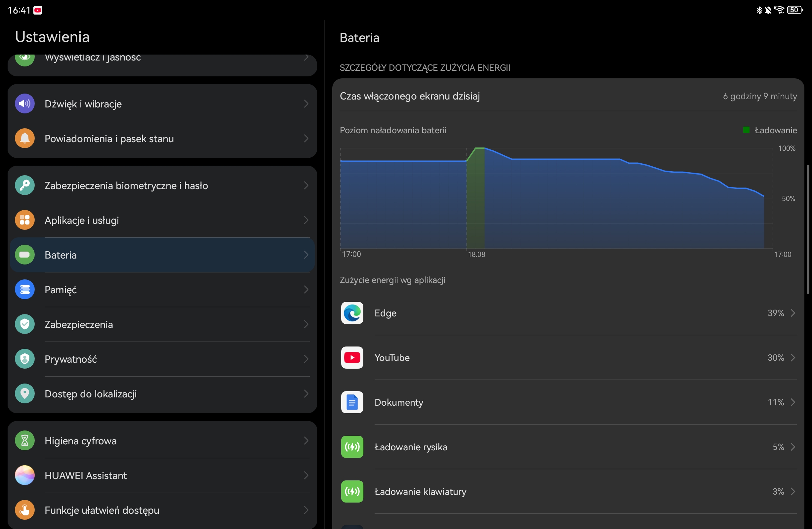Open Edge battery usage details
Image resolution: width=812 pixels, height=529 pixels.
point(568,313)
